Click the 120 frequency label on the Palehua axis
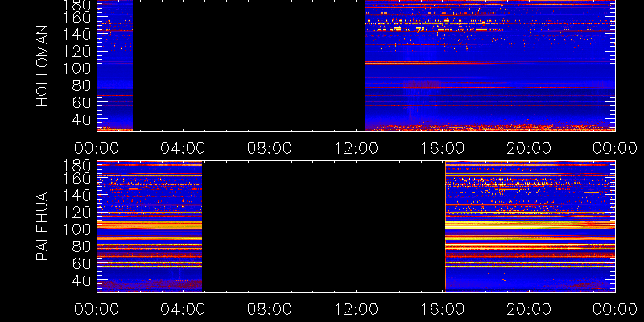The image size is (644, 322). click(76, 213)
